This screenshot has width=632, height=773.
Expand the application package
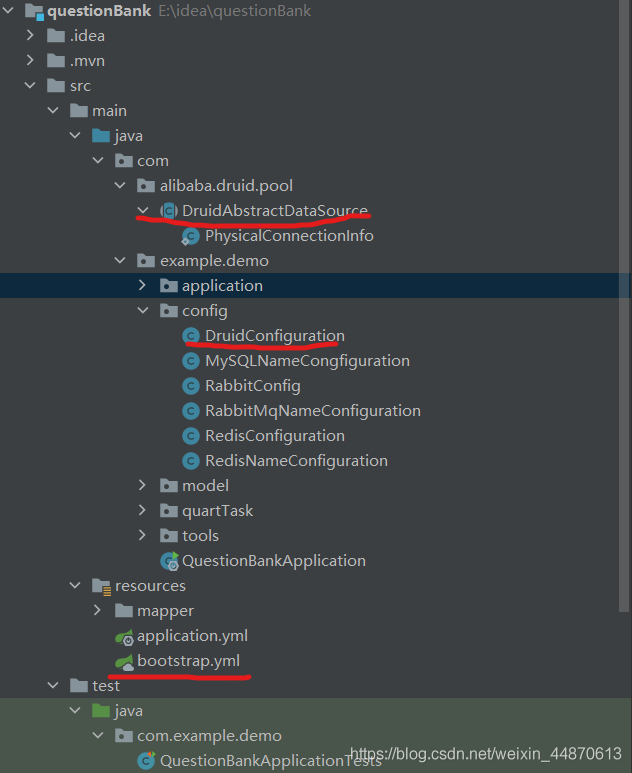coord(142,285)
